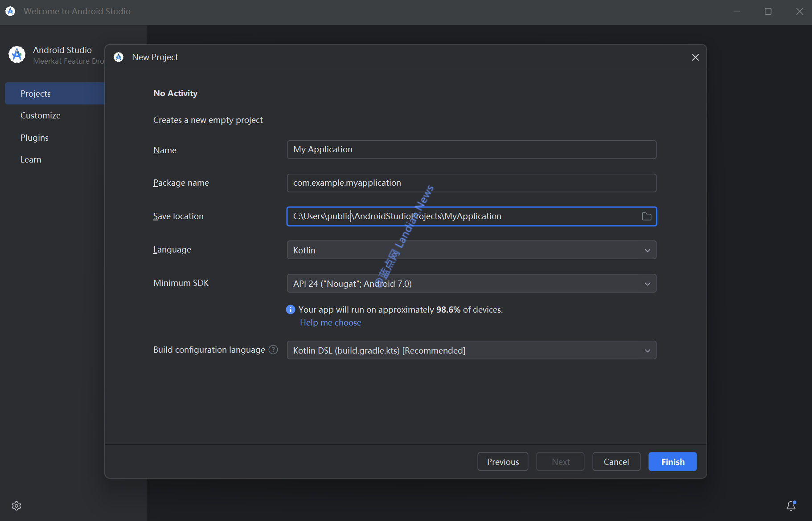Go to the Learn section
Image resolution: width=812 pixels, height=521 pixels.
click(x=31, y=160)
